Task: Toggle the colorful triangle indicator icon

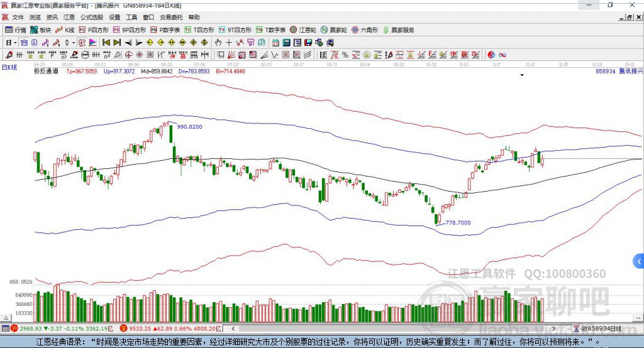Action: [93, 43]
